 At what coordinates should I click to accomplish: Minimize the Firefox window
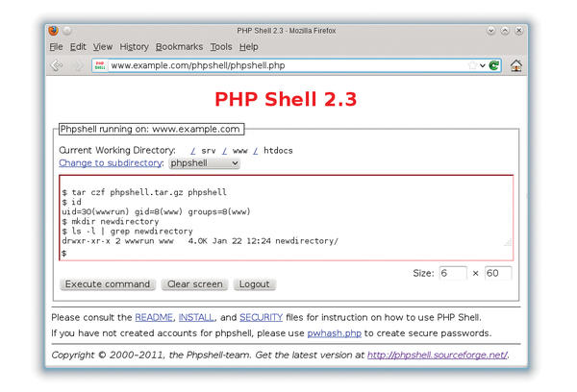490,31
